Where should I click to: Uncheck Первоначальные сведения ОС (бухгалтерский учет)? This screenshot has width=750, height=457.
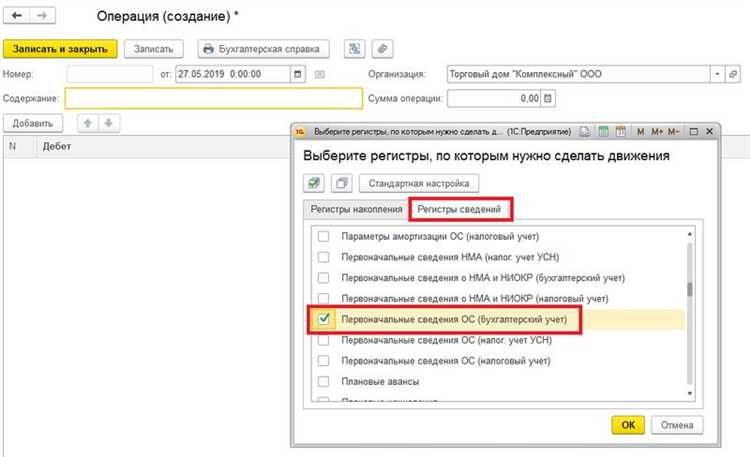click(324, 319)
